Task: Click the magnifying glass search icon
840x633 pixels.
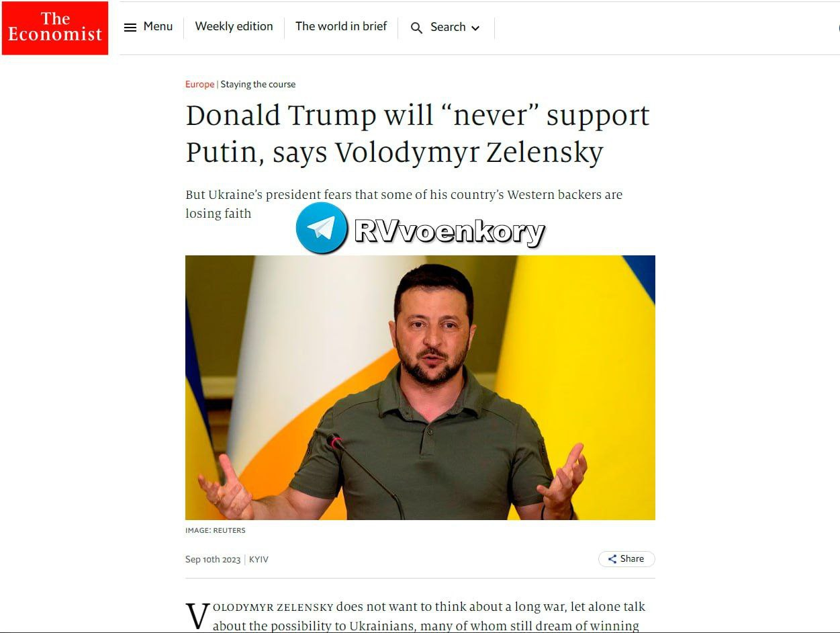Action: tap(417, 28)
